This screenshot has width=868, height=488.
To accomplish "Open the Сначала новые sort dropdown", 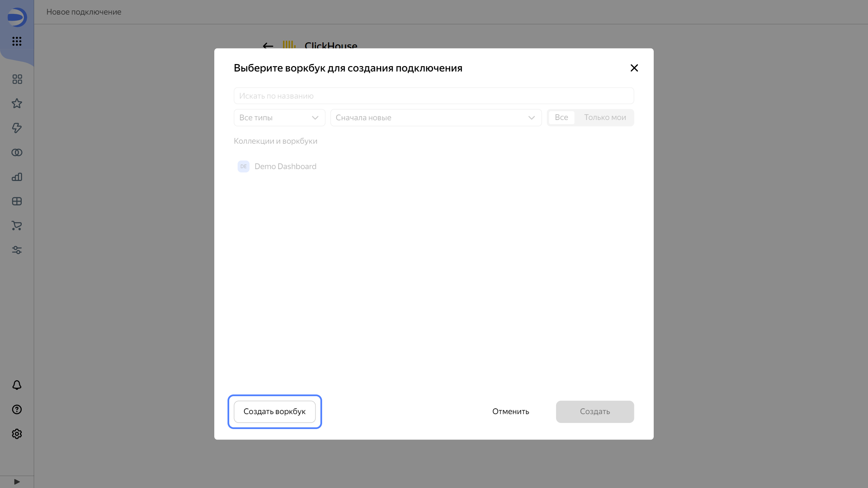I will [435, 118].
